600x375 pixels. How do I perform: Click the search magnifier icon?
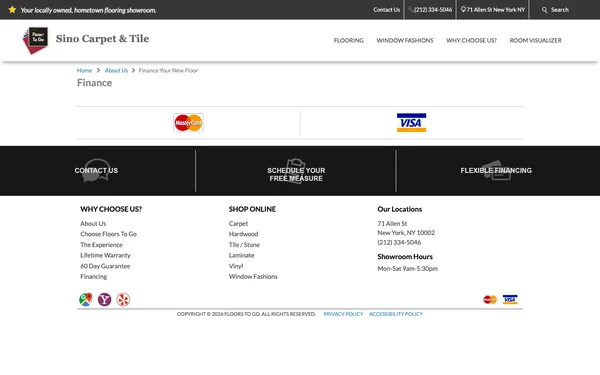tap(545, 10)
